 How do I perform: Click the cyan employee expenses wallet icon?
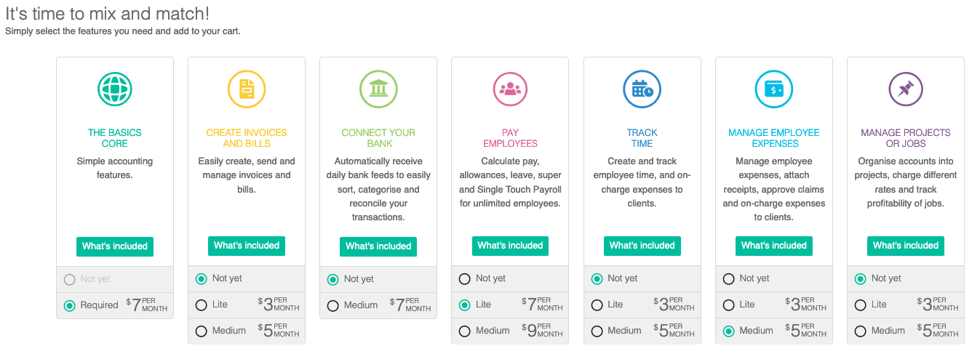[774, 89]
